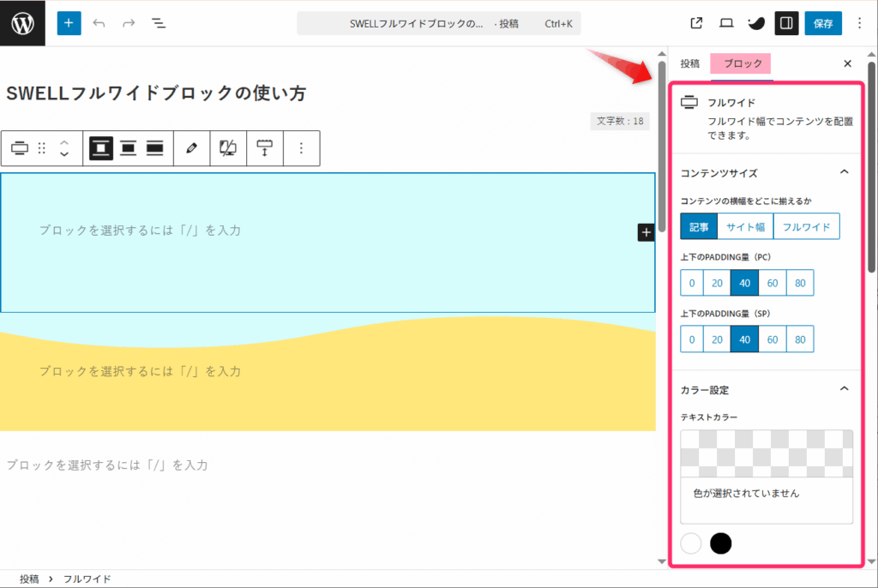Grab the block drag handle

point(41,148)
